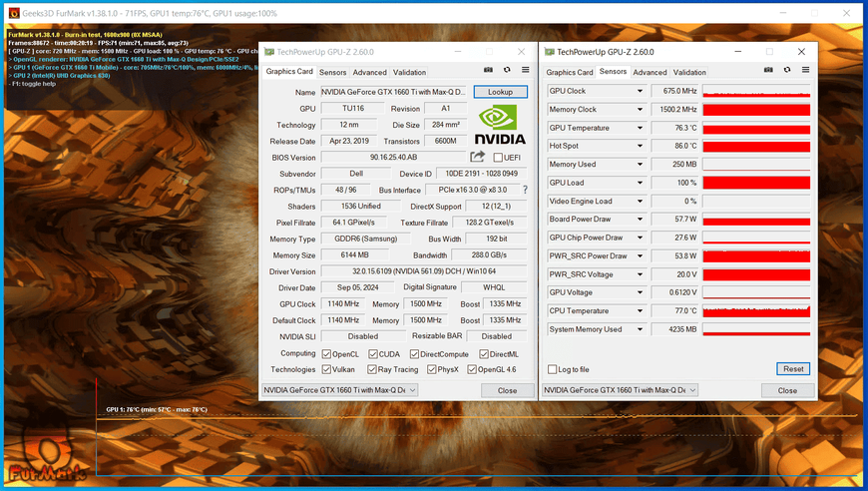
Task: Click the Device ID 10DE 2191 field
Action: pyautogui.click(x=482, y=174)
